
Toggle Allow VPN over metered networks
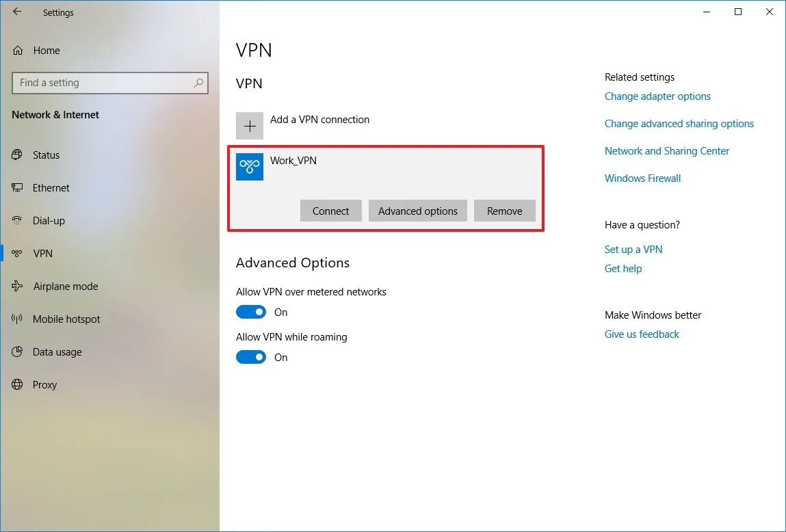point(251,312)
